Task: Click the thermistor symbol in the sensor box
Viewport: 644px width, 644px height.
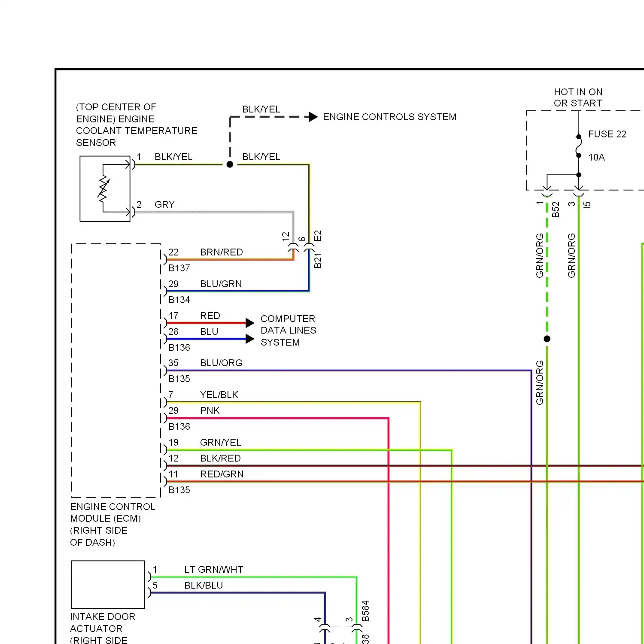Action: coord(103,188)
